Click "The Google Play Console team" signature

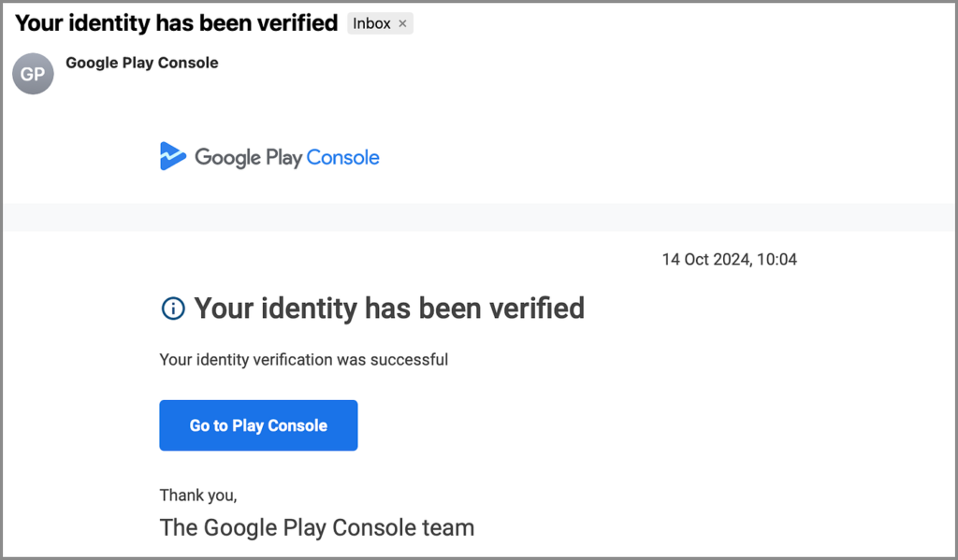[316, 527]
